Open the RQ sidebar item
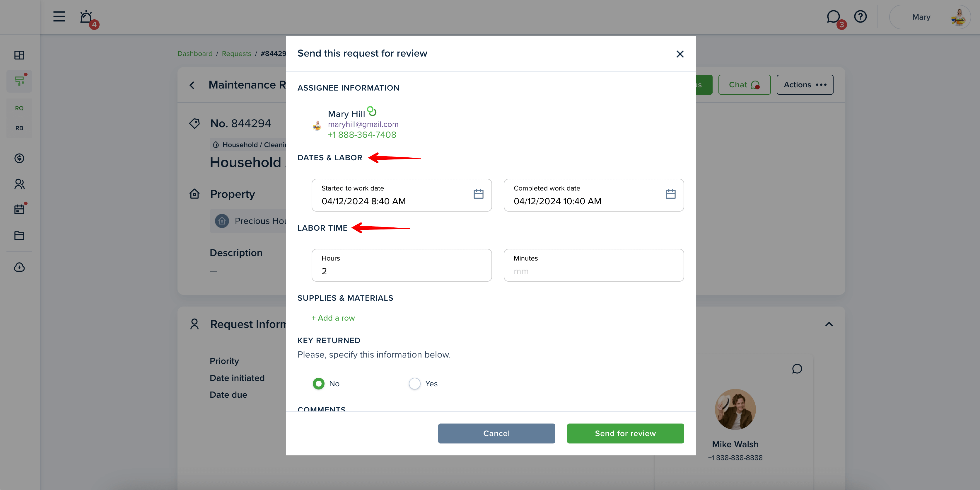This screenshot has width=980, height=490. click(19, 108)
